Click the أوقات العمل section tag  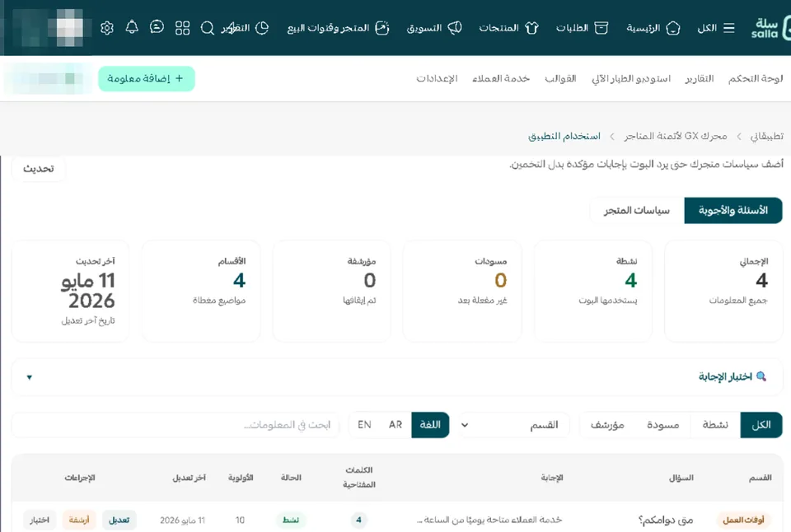pos(743,520)
